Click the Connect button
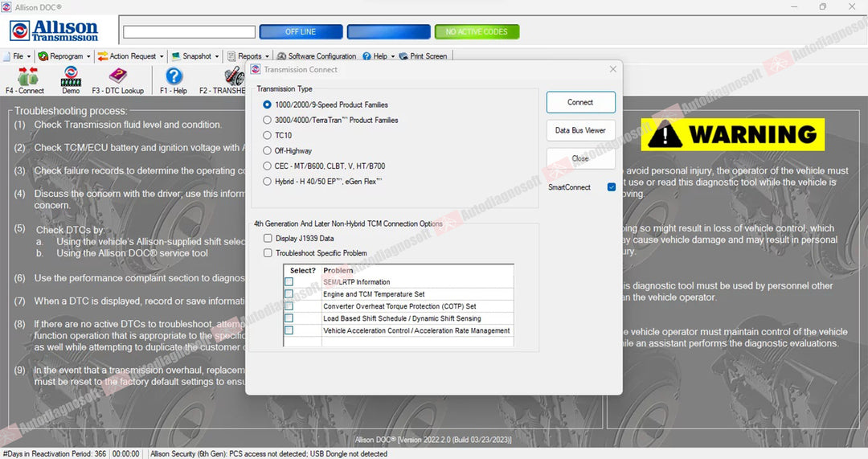 [x=580, y=102]
